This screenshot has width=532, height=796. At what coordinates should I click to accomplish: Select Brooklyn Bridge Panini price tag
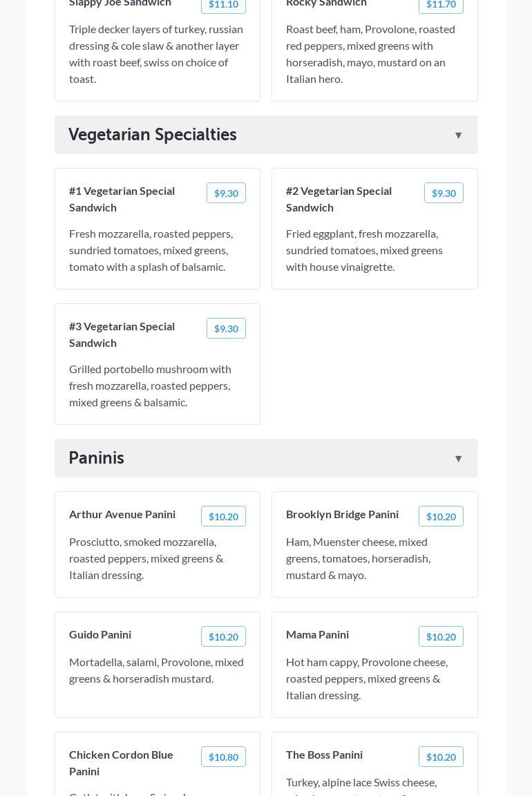point(441,517)
